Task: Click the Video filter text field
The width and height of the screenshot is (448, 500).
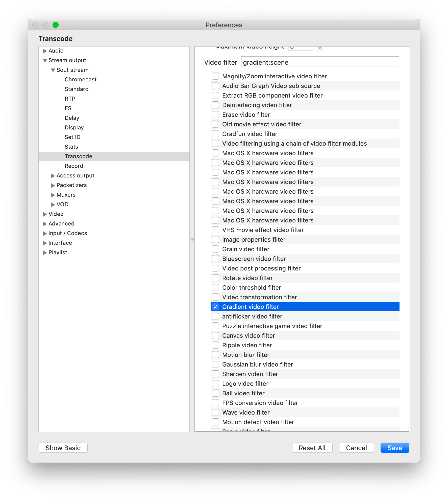Action: coord(320,62)
